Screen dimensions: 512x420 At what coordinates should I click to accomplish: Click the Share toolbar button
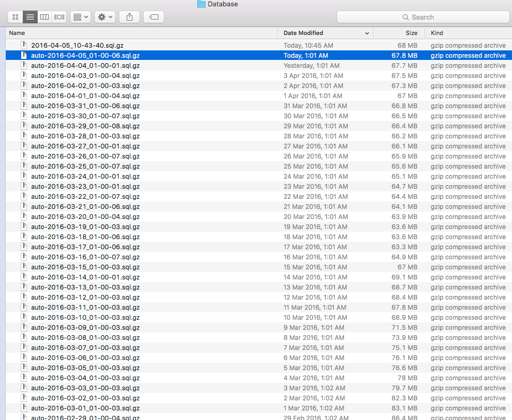(129, 17)
